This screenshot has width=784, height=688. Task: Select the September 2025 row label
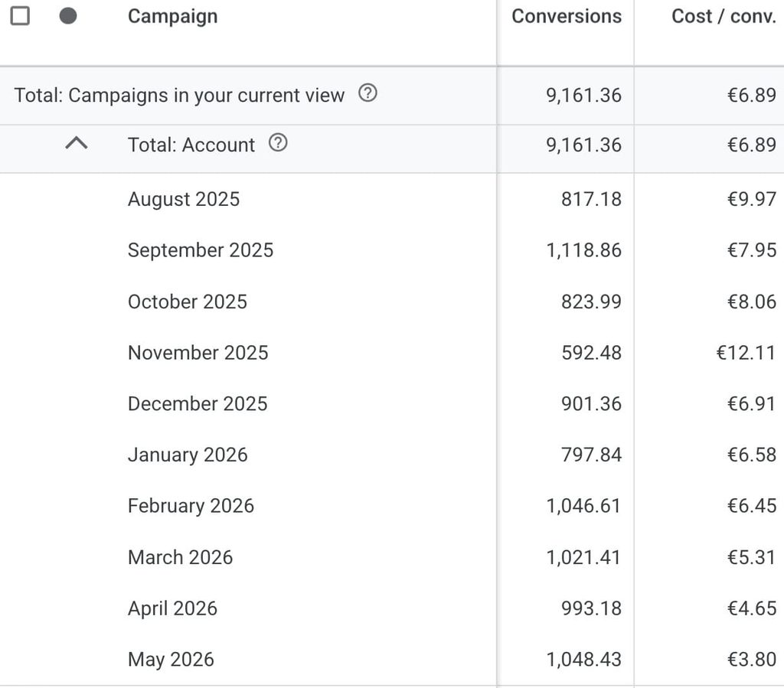(201, 250)
